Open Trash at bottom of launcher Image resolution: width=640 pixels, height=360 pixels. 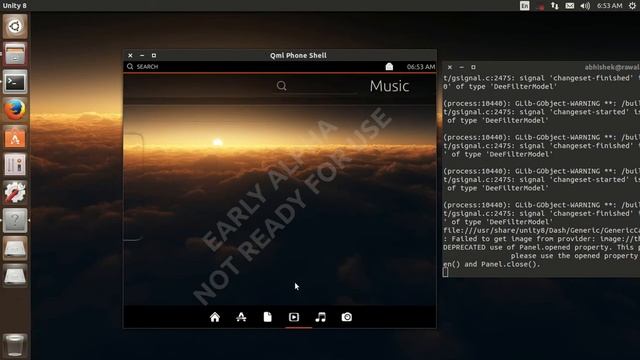[15, 345]
